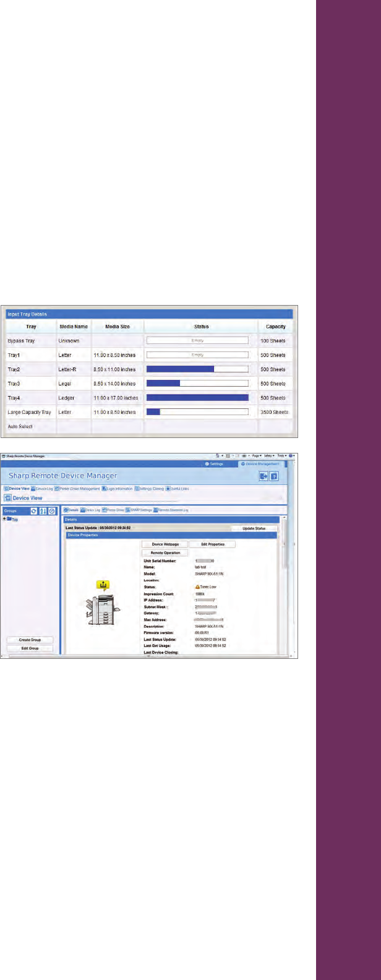Open the browser Safety dropdown menu

pos(270,455)
